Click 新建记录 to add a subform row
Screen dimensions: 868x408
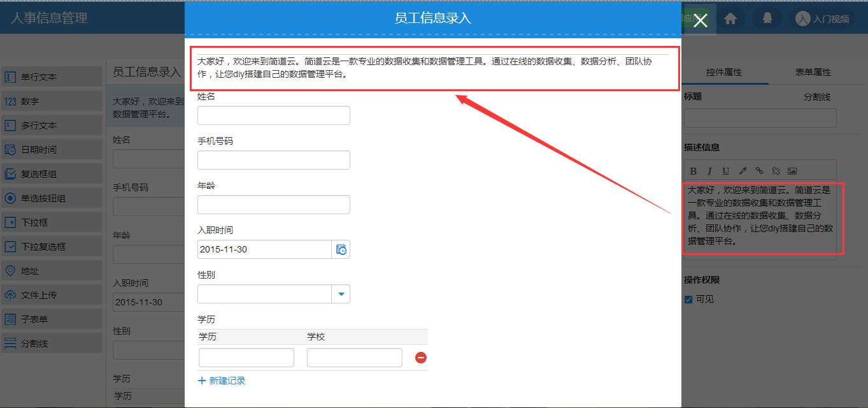pos(222,381)
